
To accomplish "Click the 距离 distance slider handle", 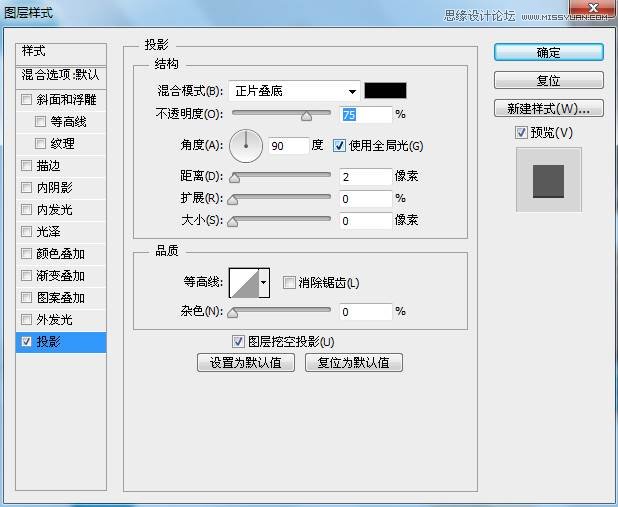I will pos(234,178).
